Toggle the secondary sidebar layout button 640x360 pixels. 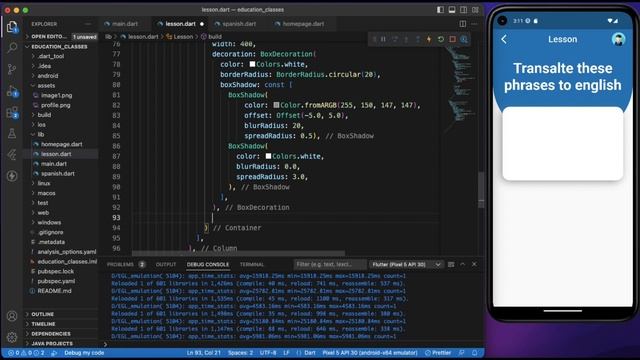tap(464, 9)
